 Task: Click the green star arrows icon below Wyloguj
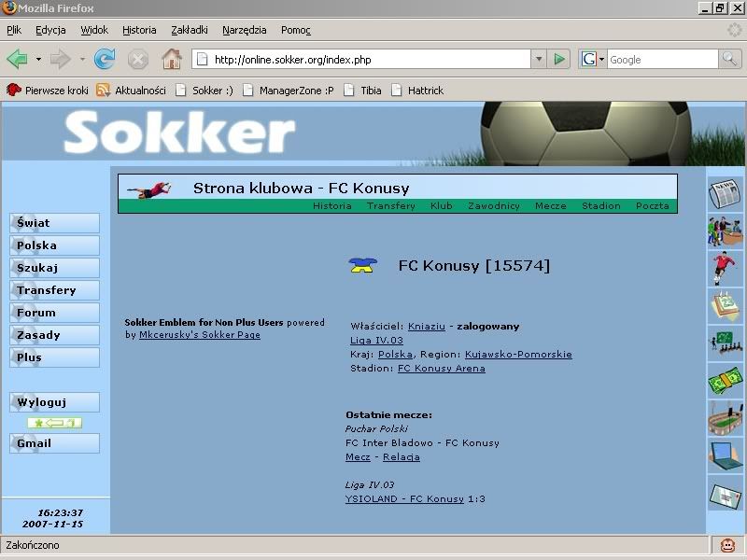point(54,423)
